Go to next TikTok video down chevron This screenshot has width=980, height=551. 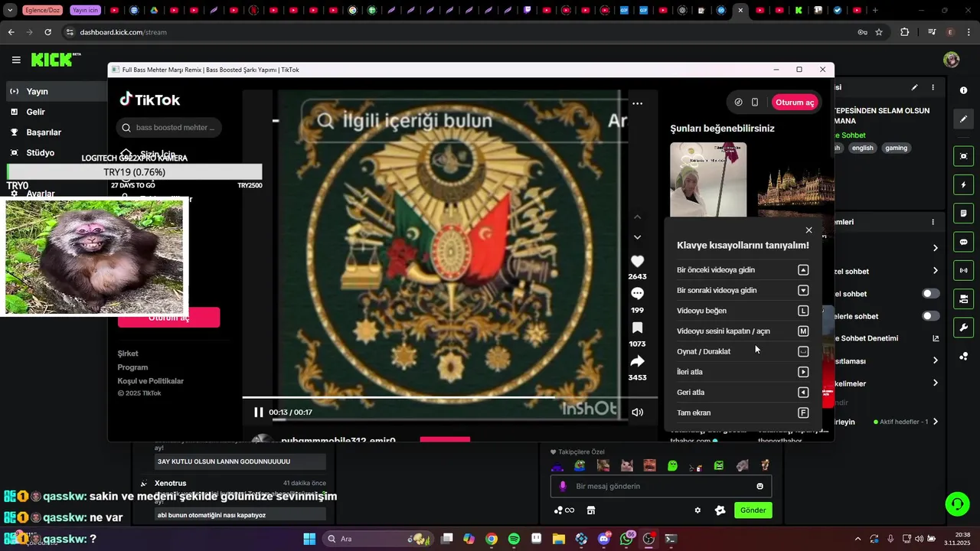(637, 237)
